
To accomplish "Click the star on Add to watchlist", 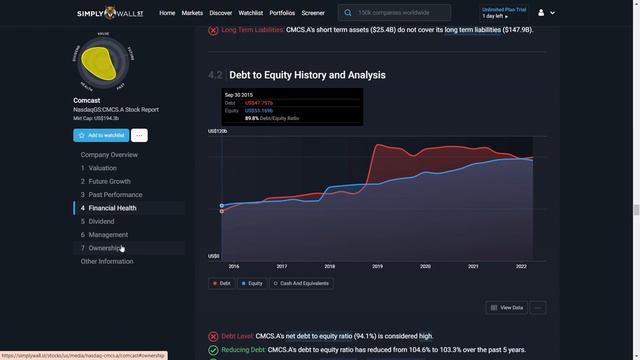I will point(82,135).
